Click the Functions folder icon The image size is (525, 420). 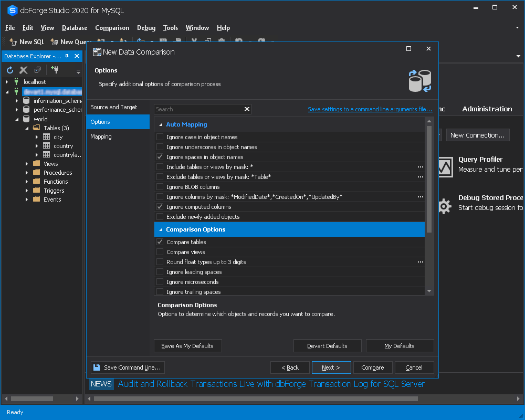point(37,181)
